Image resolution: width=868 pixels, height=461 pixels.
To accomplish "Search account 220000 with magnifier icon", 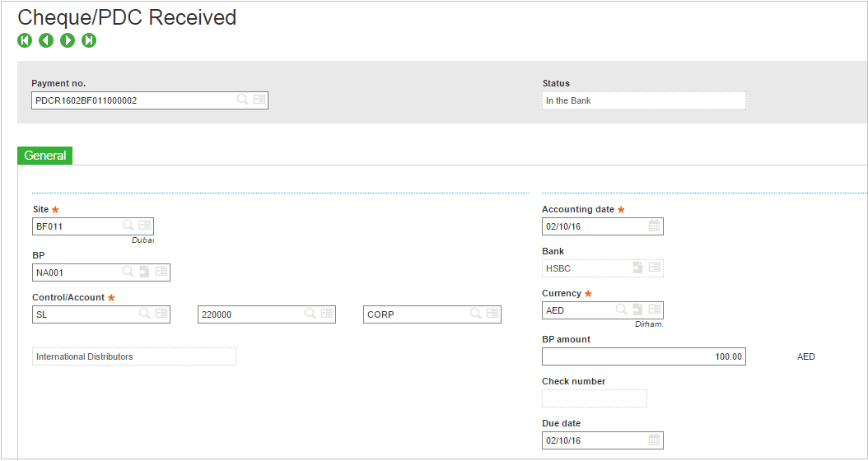I will click(x=310, y=314).
